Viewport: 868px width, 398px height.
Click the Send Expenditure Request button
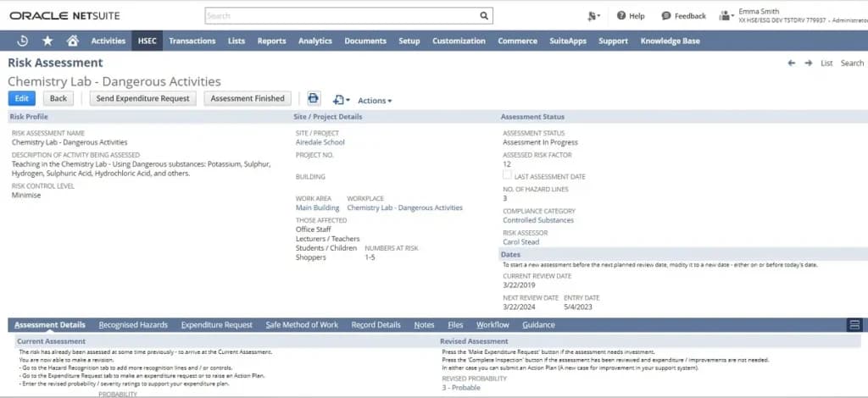coord(142,98)
